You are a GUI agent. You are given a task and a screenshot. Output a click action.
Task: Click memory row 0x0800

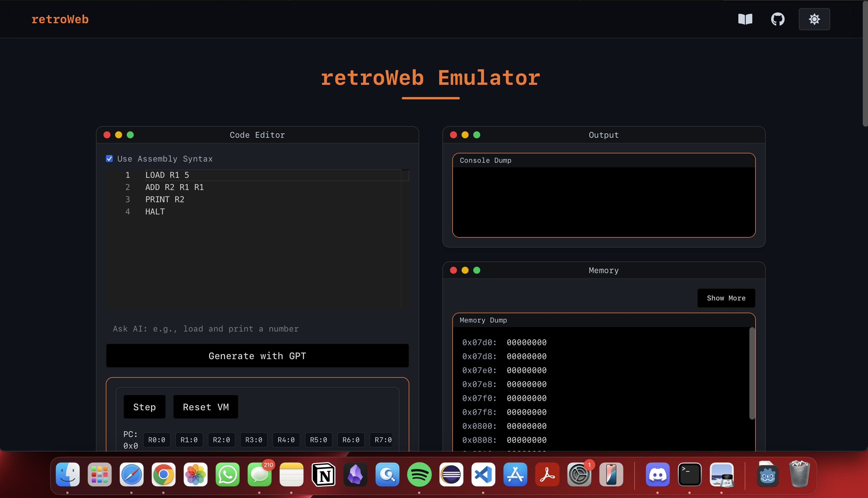(504, 426)
